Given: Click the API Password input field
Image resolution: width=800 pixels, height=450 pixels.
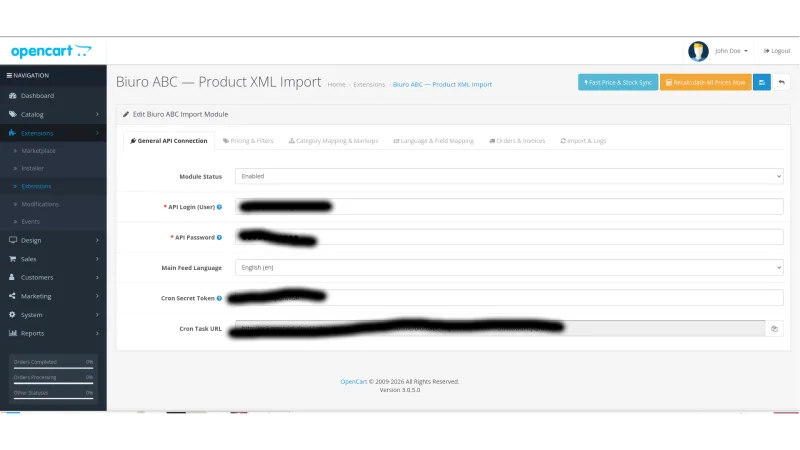Looking at the screenshot, I should 509,237.
